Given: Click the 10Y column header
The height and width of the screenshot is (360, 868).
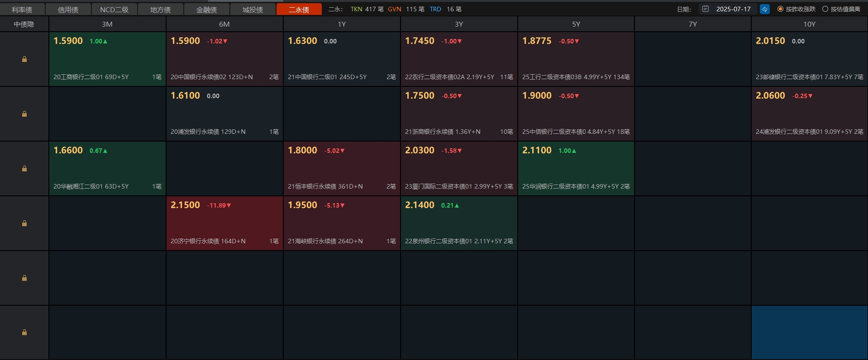Looking at the screenshot, I should [810, 24].
